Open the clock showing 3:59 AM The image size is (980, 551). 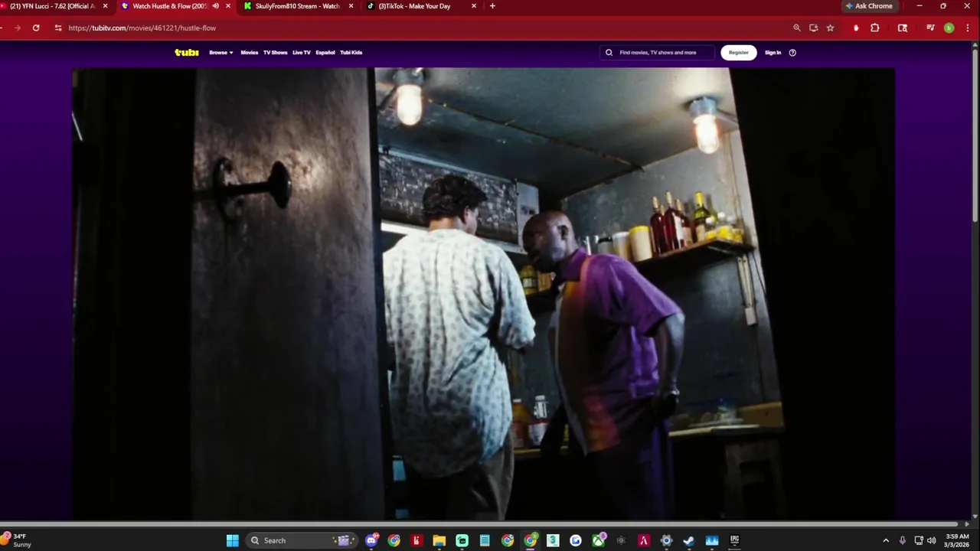pyautogui.click(x=957, y=540)
